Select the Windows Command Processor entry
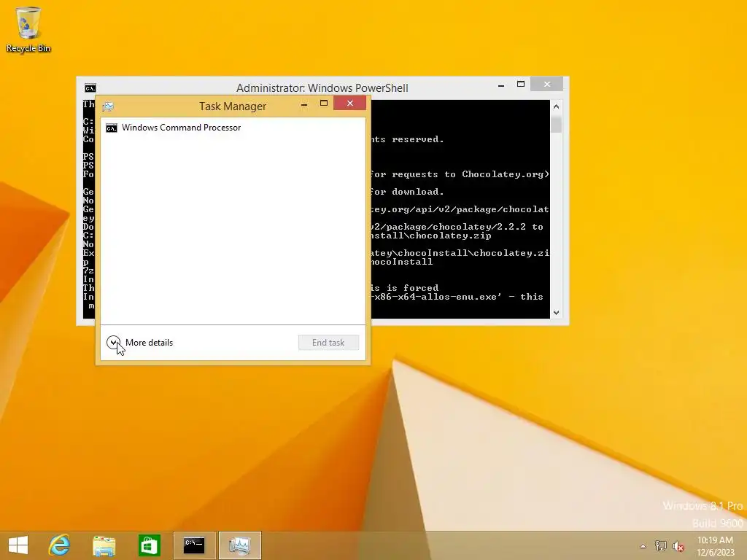 233,128
